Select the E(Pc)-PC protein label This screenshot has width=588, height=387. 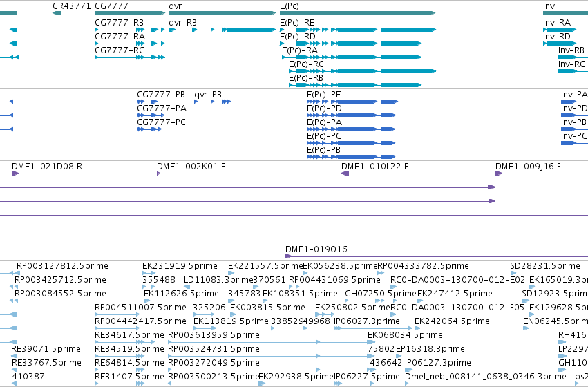tap(323, 136)
